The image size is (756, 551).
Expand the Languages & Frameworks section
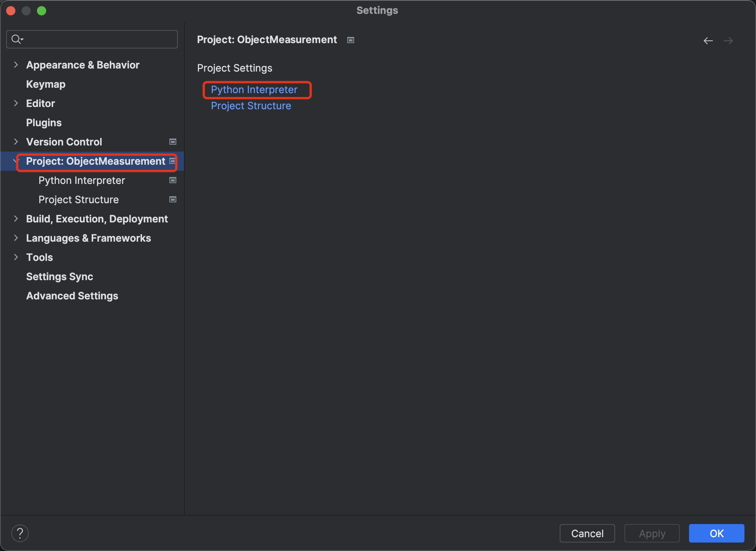16,238
